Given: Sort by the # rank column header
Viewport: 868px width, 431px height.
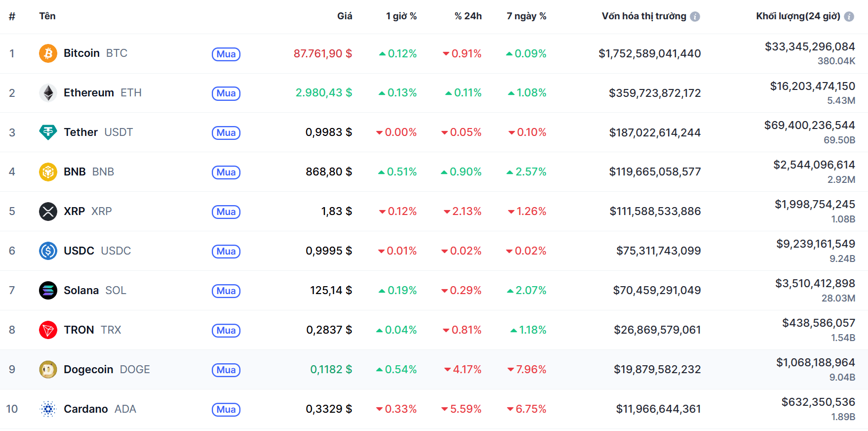Looking at the screenshot, I should (12, 16).
